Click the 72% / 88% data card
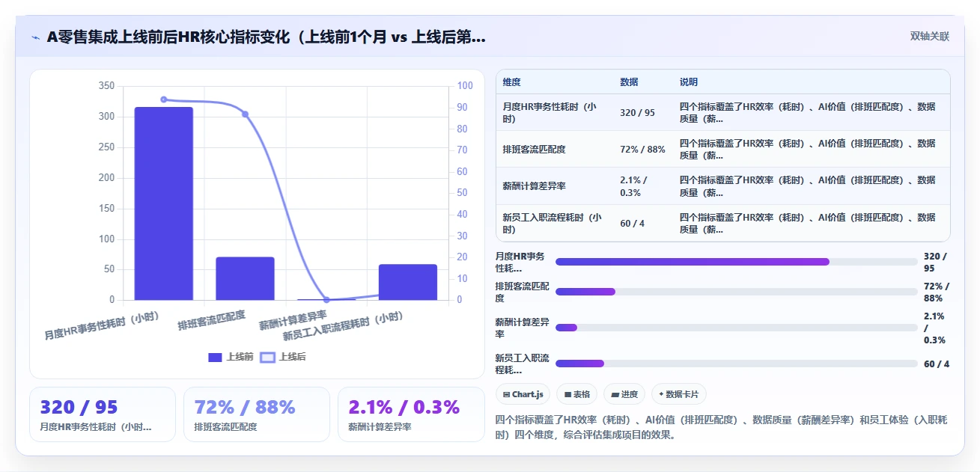This screenshot has width=980, height=472. point(257,414)
